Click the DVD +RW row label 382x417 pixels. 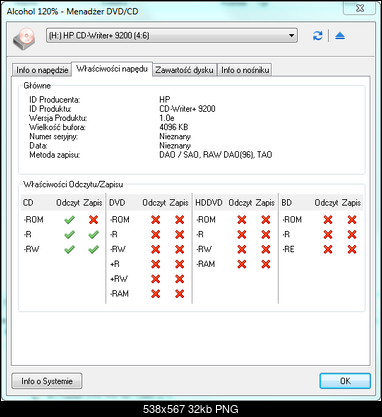click(x=119, y=279)
